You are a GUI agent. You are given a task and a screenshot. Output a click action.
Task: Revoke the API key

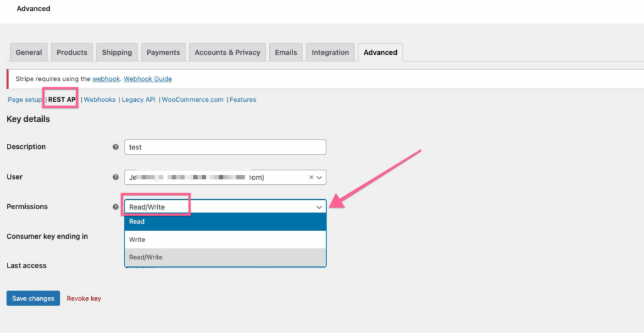coord(84,298)
